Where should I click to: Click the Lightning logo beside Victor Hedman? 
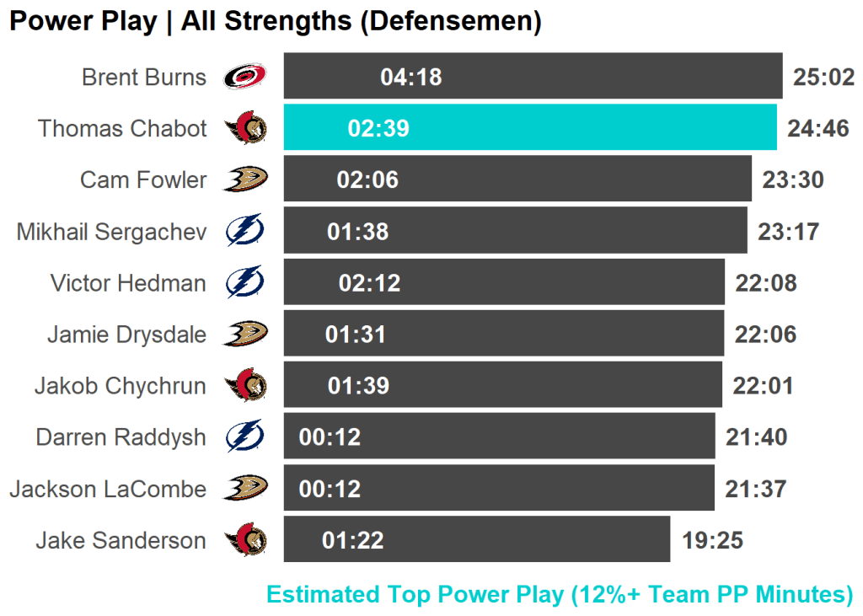point(245,282)
